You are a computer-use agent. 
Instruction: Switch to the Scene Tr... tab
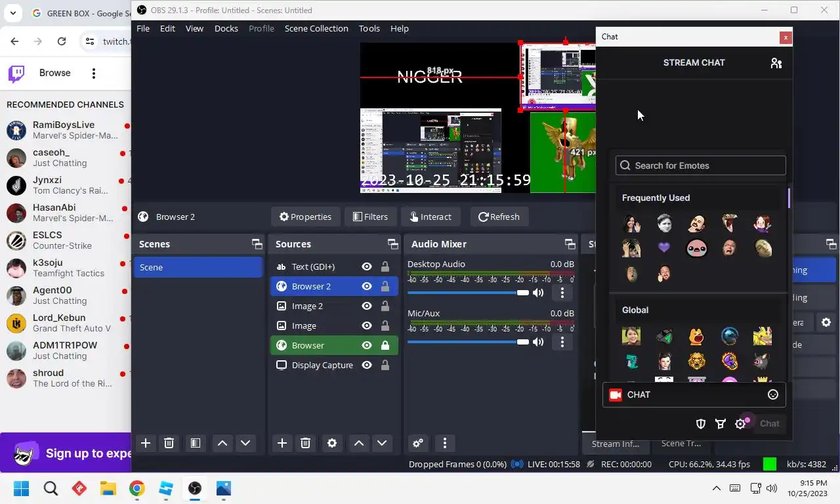[x=681, y=444]
